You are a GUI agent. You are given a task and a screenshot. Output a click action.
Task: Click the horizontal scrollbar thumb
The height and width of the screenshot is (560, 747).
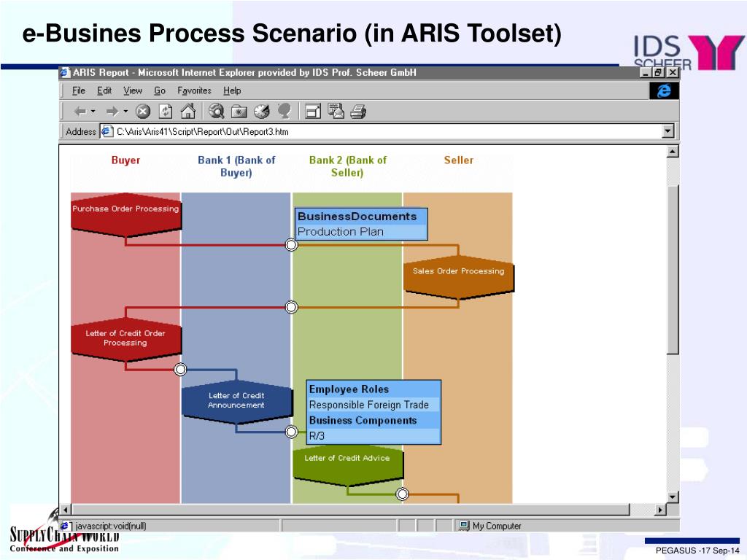click(x=351, y=510)
